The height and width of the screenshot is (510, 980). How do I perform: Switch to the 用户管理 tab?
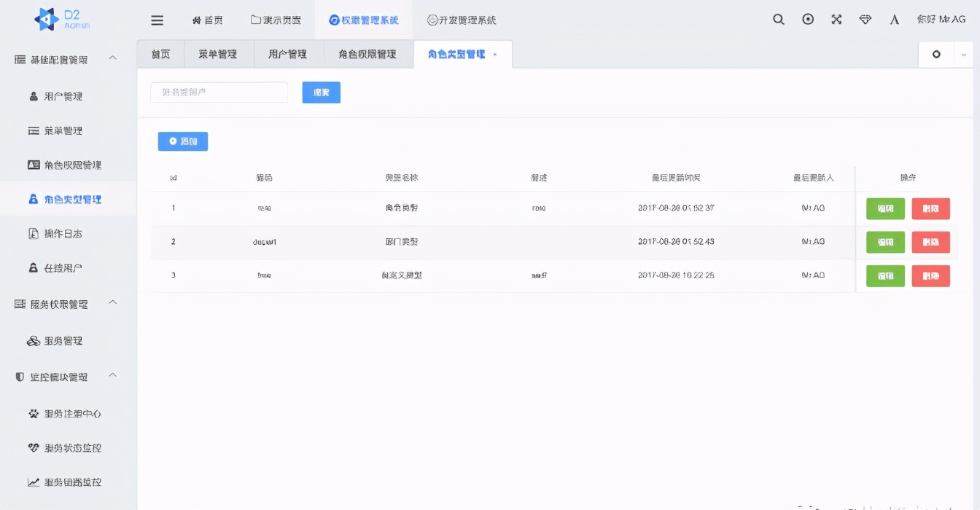click(287, 53)
